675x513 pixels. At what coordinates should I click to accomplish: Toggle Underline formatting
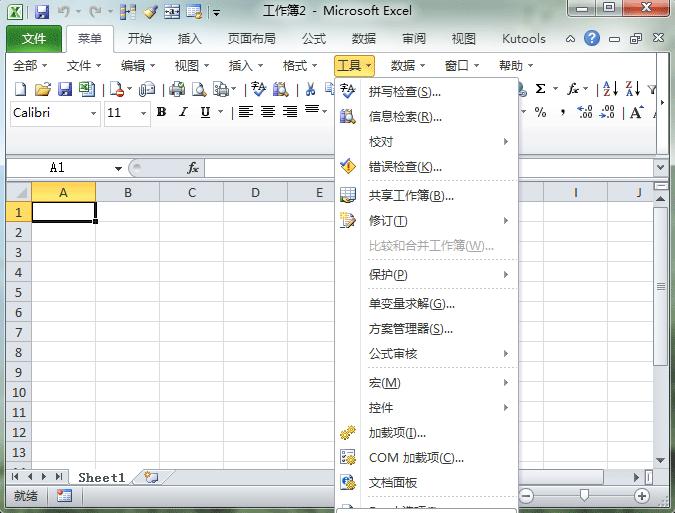[206, 113]
